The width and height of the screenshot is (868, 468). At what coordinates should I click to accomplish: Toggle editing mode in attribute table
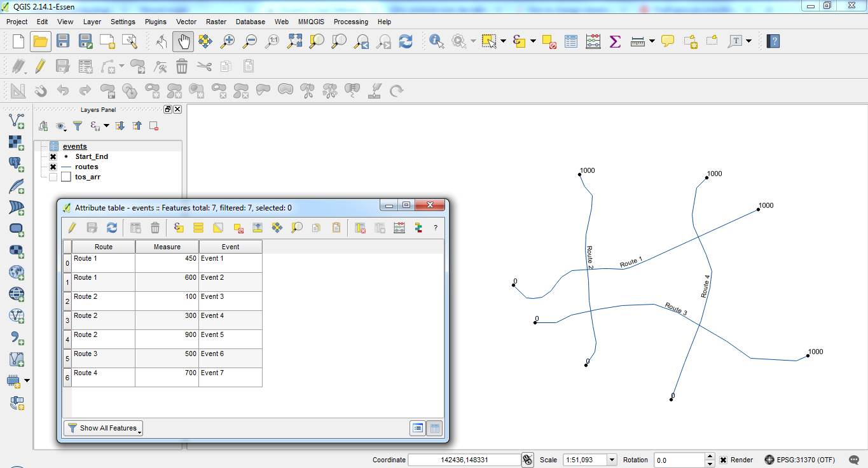click(x=72, y=228)
